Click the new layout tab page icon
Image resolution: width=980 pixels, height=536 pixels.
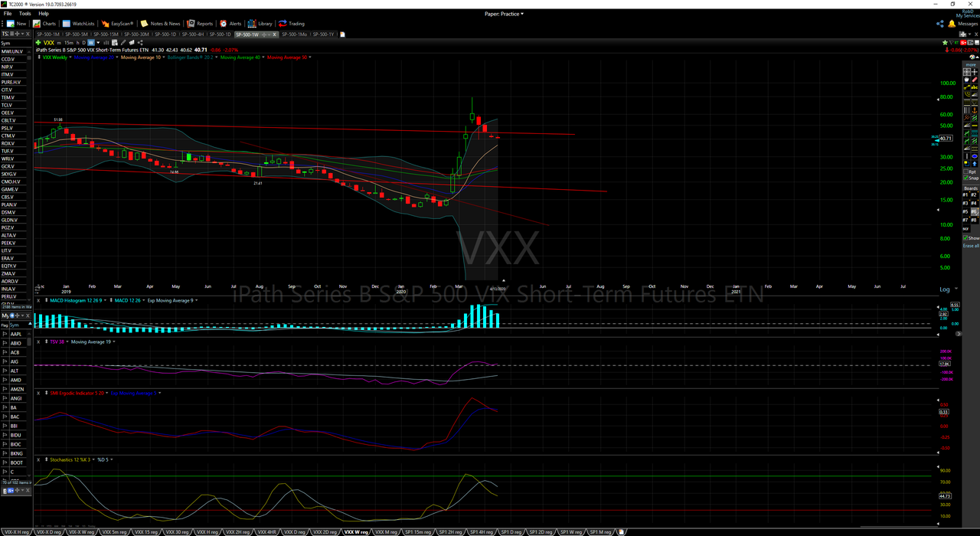(x=343, y=34)
